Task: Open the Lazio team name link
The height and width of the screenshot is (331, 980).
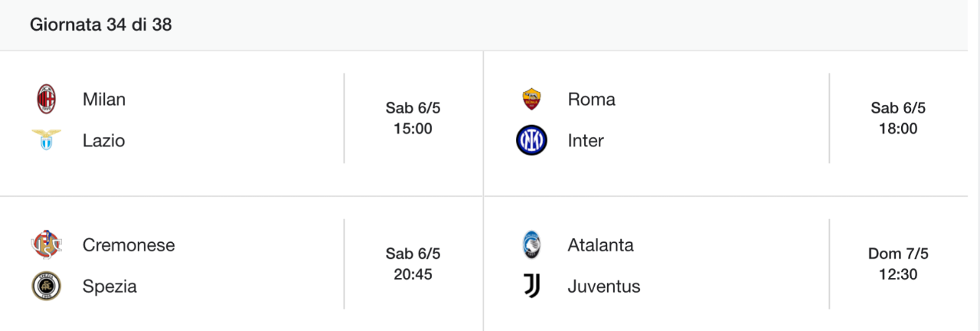Action: [103, 141]
